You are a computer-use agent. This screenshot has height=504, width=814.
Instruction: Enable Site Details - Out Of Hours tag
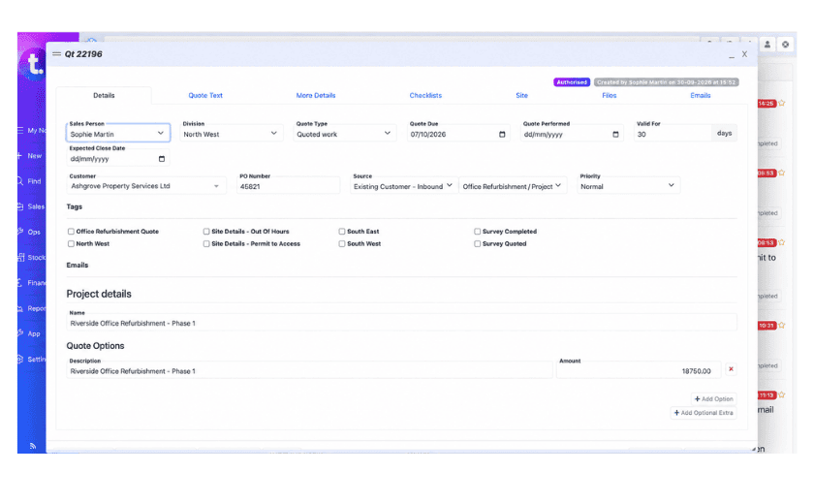point(206,232)
